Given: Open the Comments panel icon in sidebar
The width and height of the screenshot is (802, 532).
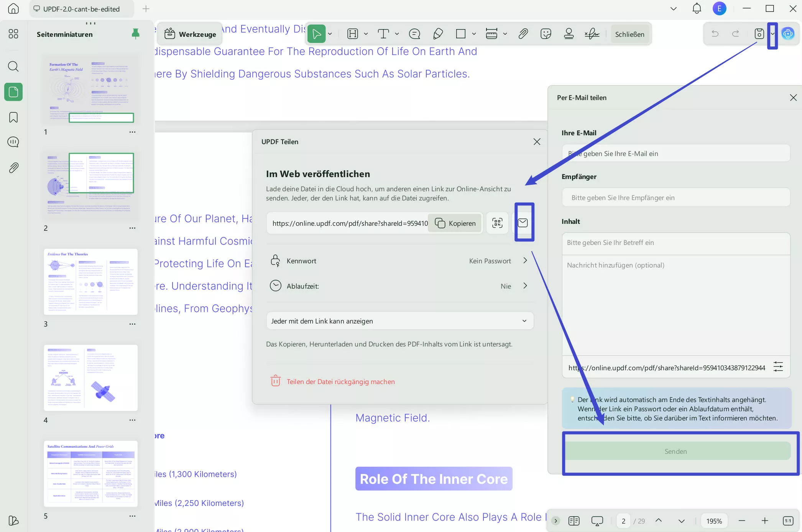Looking at the screenshot, I should [13, 142].
